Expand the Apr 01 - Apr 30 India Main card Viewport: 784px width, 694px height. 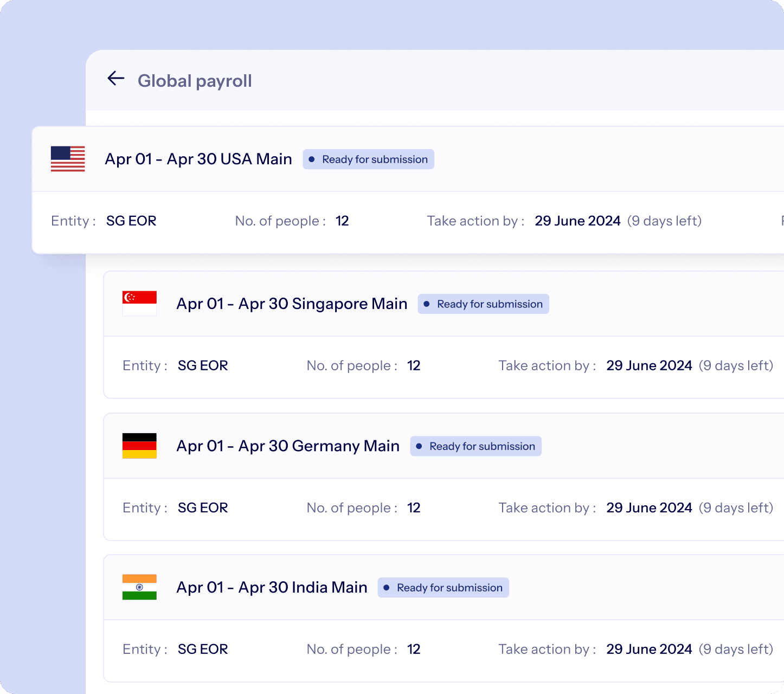point(272,587)
